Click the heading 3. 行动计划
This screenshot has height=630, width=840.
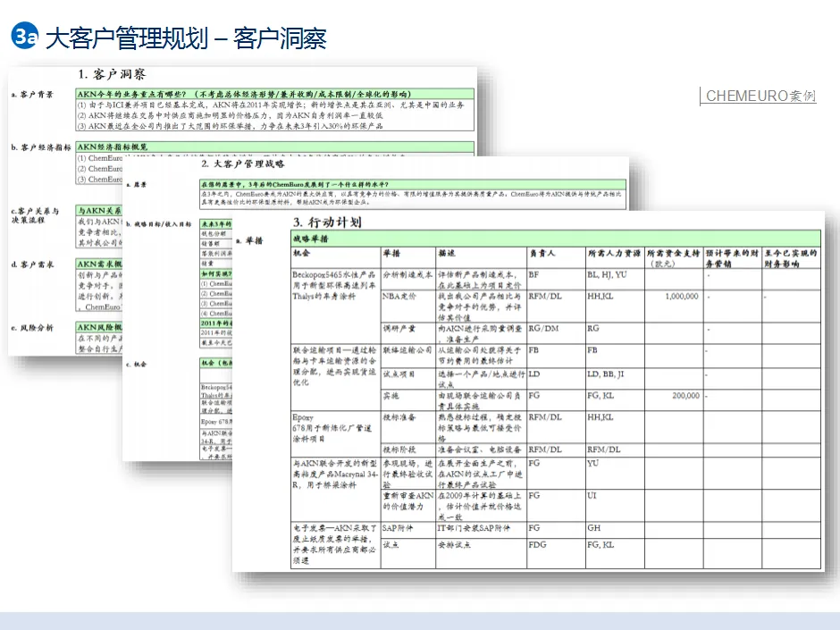click(x=327, y=222)
